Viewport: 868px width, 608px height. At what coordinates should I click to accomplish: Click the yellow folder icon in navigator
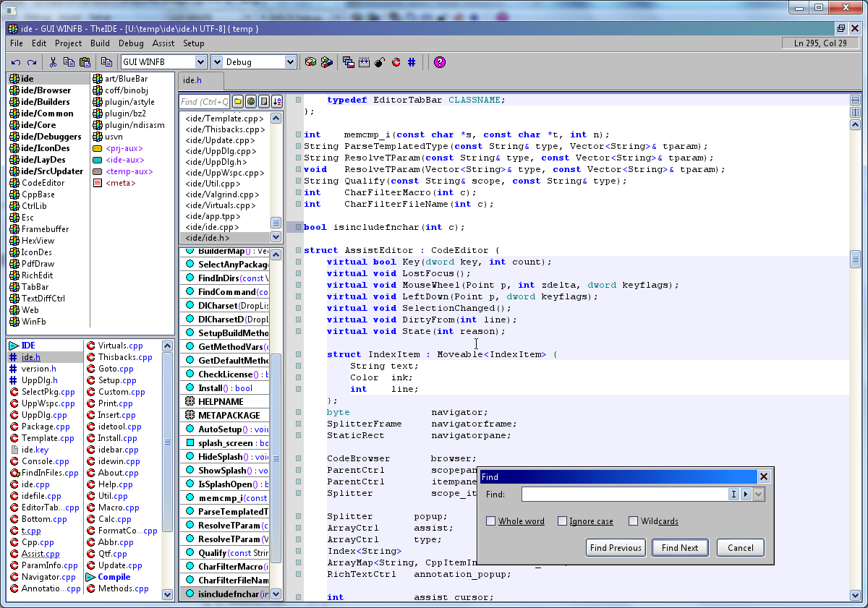point(237,101)
